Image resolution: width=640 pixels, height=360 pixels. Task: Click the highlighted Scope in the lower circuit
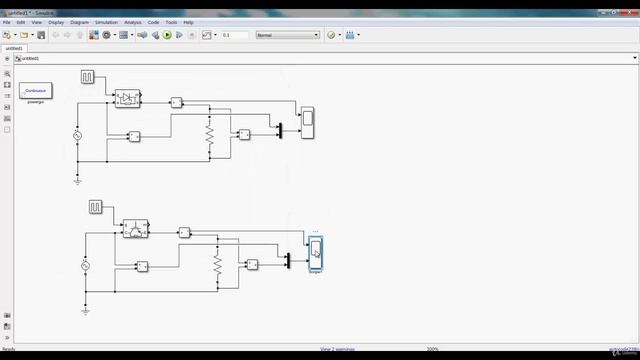point(316,253)
